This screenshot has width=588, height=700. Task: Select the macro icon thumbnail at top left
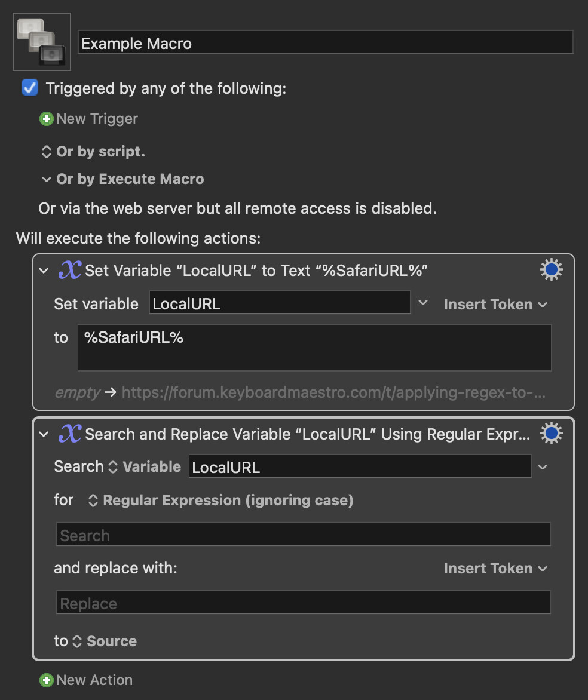(x=41, y=41)
